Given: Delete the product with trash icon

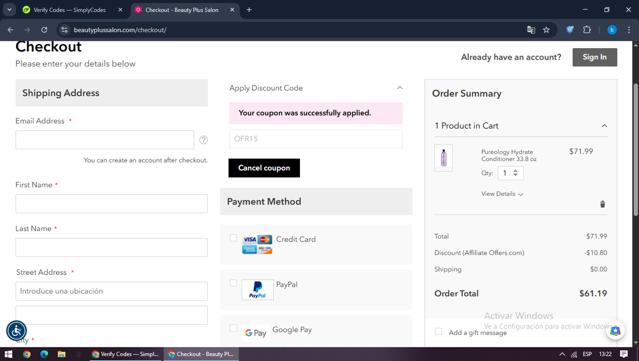Looking at the screenshot, I should click(603, 204).
